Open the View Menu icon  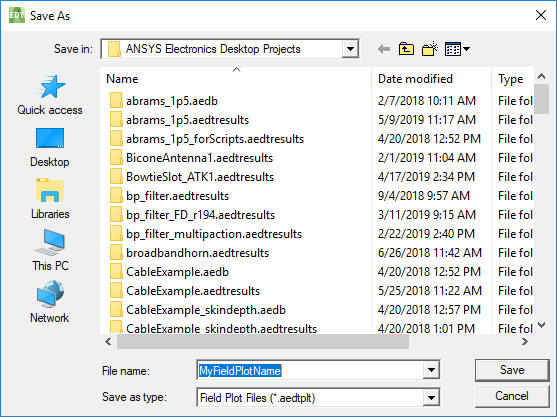click(458, 49)
